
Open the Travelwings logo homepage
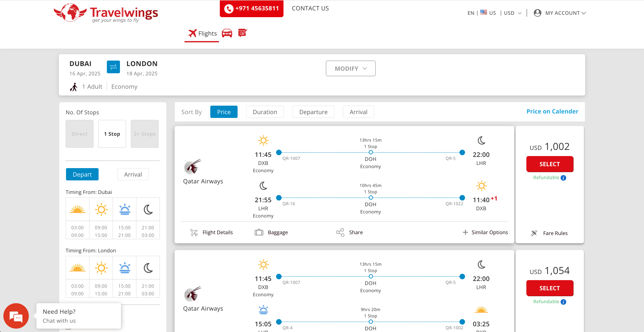point(106,13)
